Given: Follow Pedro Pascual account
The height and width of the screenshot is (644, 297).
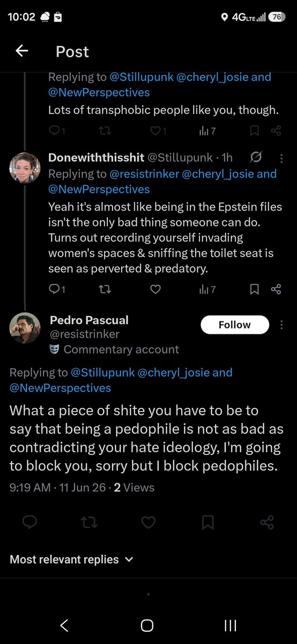Looking at the screenshot, I should (235, 325).
